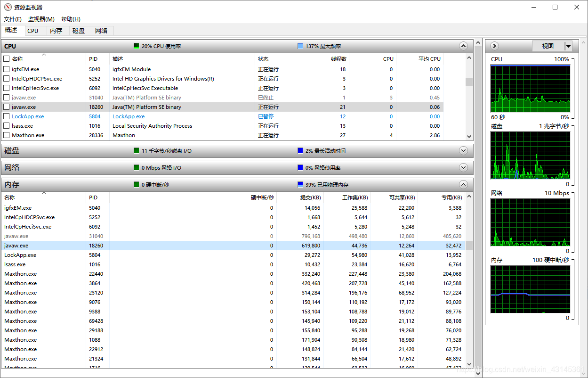
Task: Toggle the select-all checkbox beside 名称
Action: click(7, 59)
